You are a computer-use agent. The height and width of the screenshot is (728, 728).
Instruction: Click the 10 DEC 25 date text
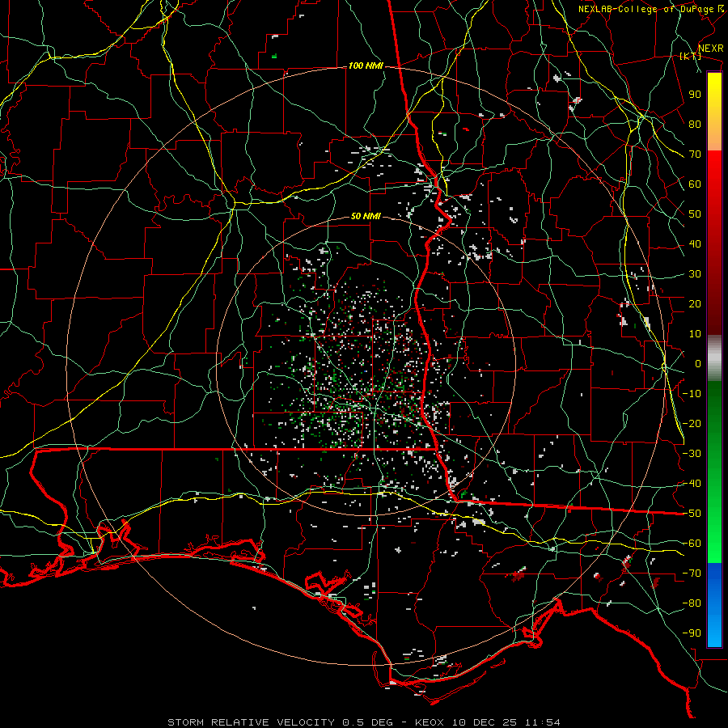point(485,722)
